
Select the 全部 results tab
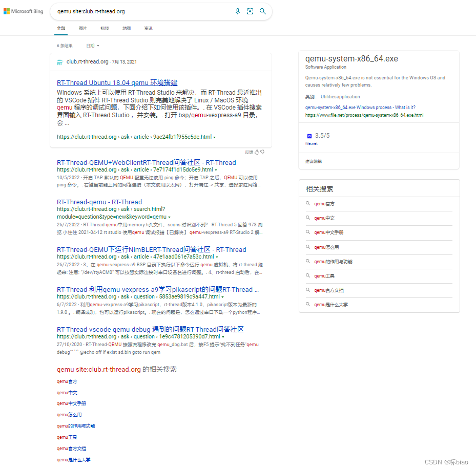tap(61, 28)
